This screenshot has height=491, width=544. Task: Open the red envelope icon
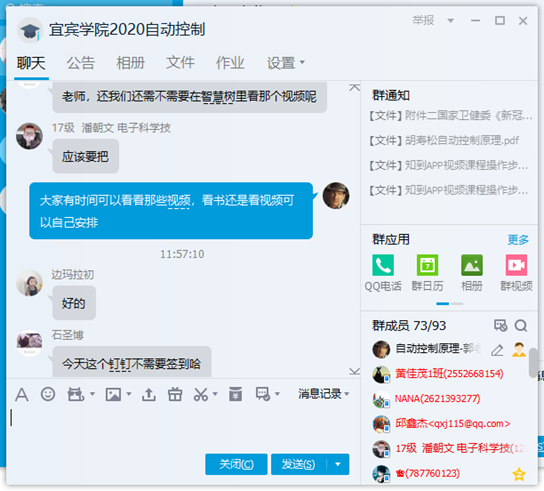[x=235, y=395]
